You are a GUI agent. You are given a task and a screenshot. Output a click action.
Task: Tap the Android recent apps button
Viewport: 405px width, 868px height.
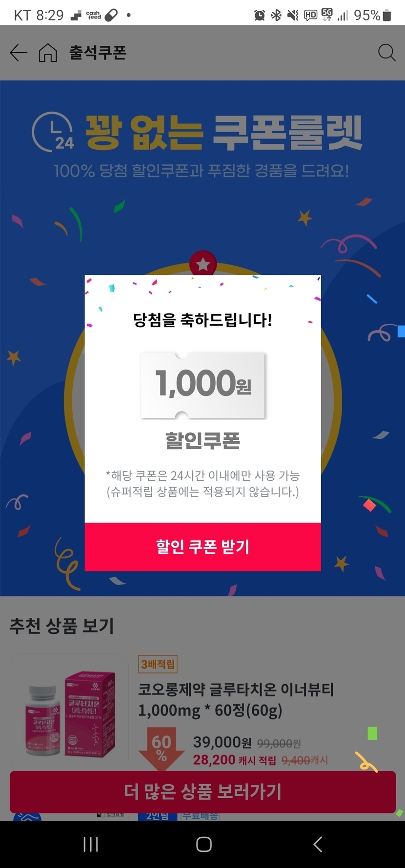point(91,844)
